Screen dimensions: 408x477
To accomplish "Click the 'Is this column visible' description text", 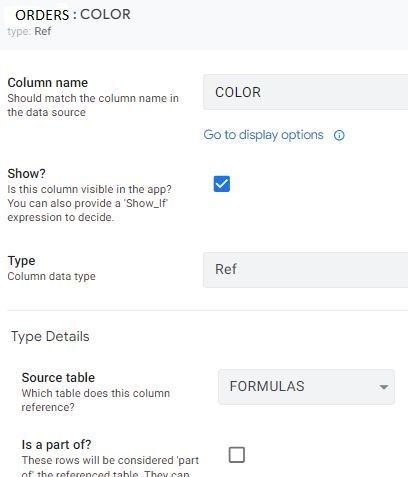I will (x=89, y=203).
